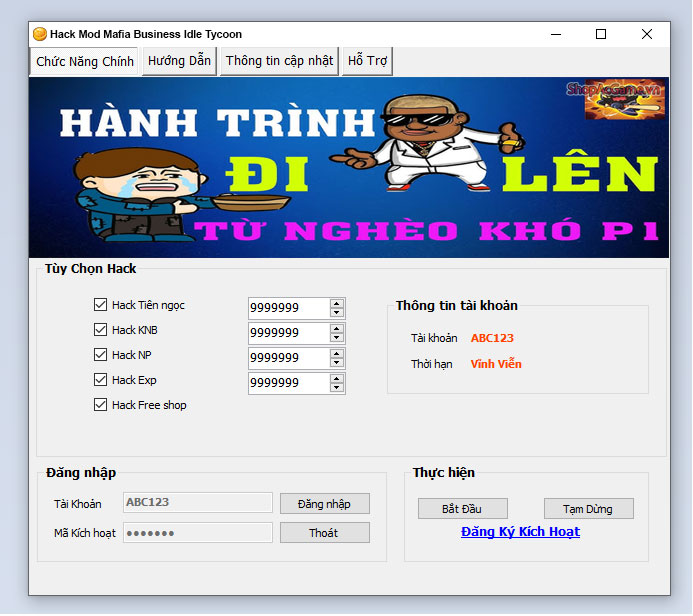Disable the Hack Free shop option
Screen dimensions: 693x616
tap(100, 405)
